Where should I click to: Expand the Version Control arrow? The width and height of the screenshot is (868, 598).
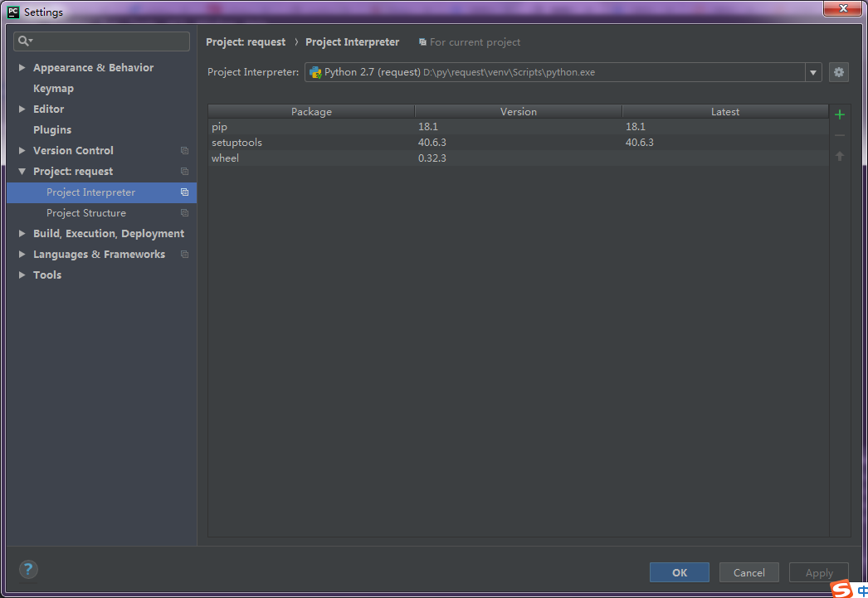click(x=22, y=150)
